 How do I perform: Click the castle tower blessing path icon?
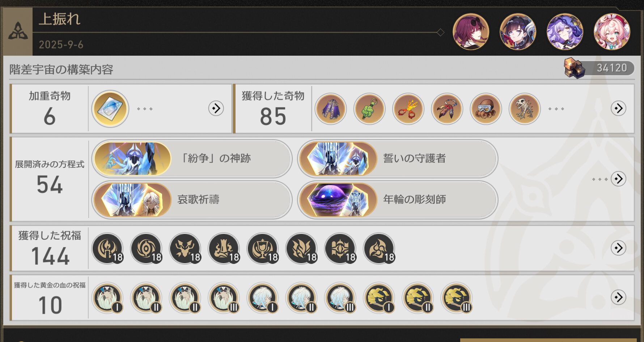(x=224, y=248)
